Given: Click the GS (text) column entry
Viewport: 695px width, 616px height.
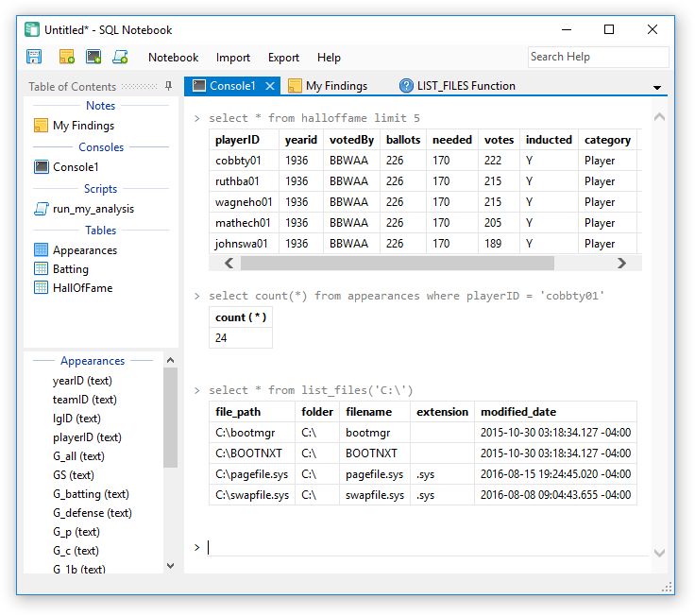Looking at the screenshot, I should (73, 475).
